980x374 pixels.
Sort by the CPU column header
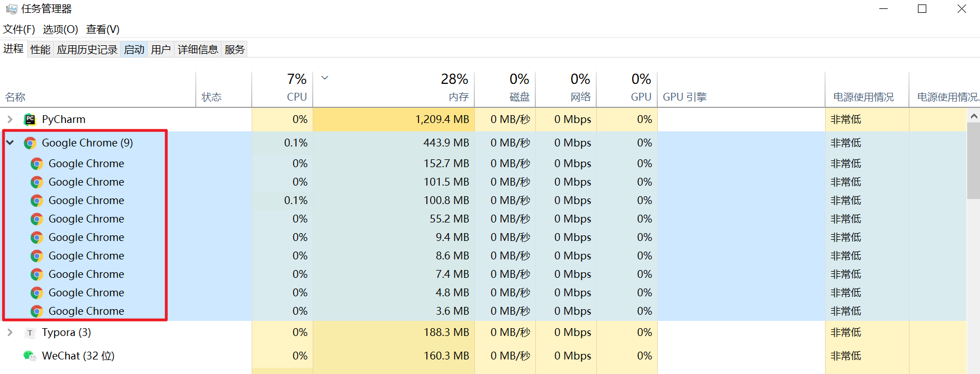point(282,89)
